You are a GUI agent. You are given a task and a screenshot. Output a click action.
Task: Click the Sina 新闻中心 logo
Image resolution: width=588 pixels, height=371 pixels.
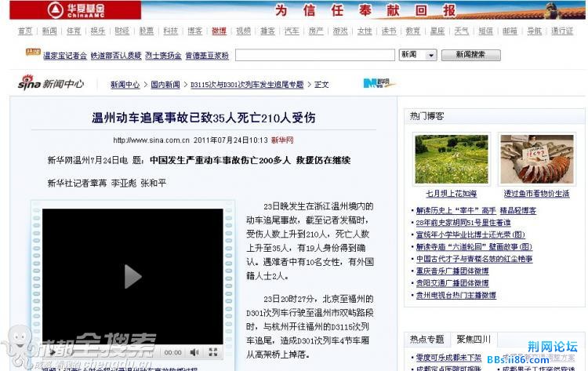pyautogui.click(x=50, y=83)
